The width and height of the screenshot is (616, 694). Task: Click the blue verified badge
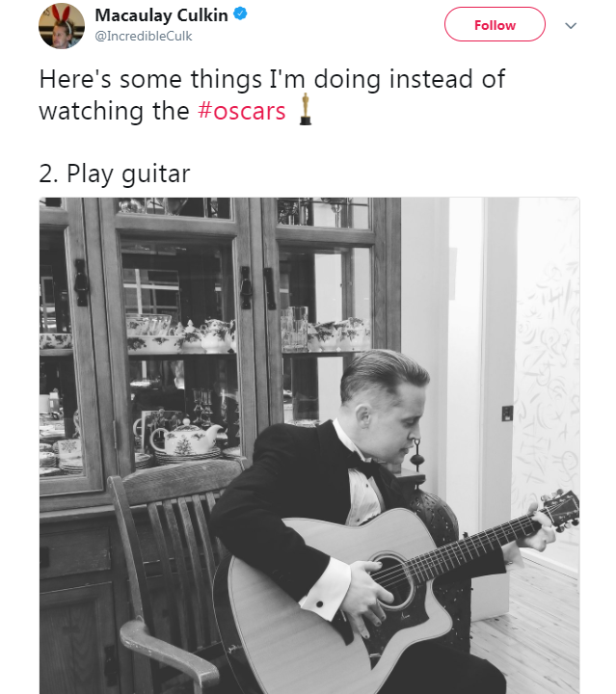(x=238, y=15)
